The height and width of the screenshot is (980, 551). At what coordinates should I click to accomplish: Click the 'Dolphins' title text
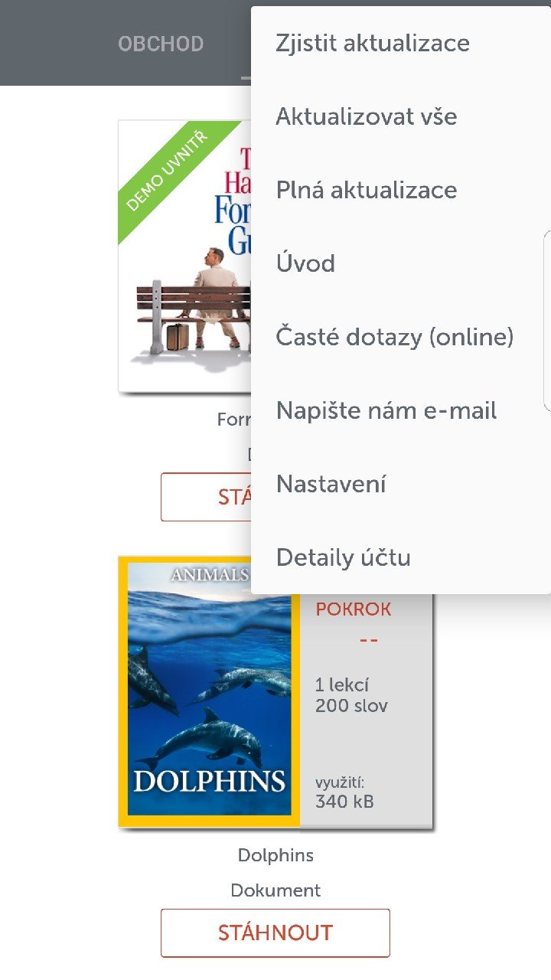tap(275, 855)
